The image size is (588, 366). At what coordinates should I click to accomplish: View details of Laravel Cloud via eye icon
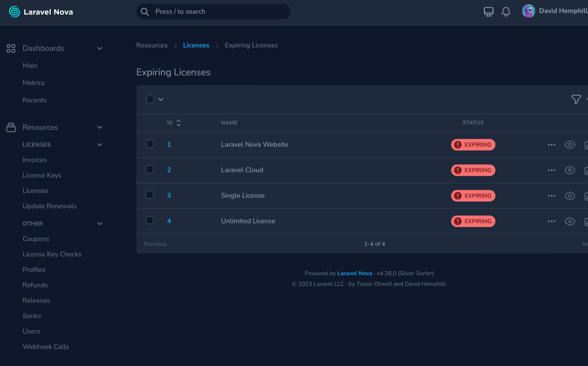point(570,170)
